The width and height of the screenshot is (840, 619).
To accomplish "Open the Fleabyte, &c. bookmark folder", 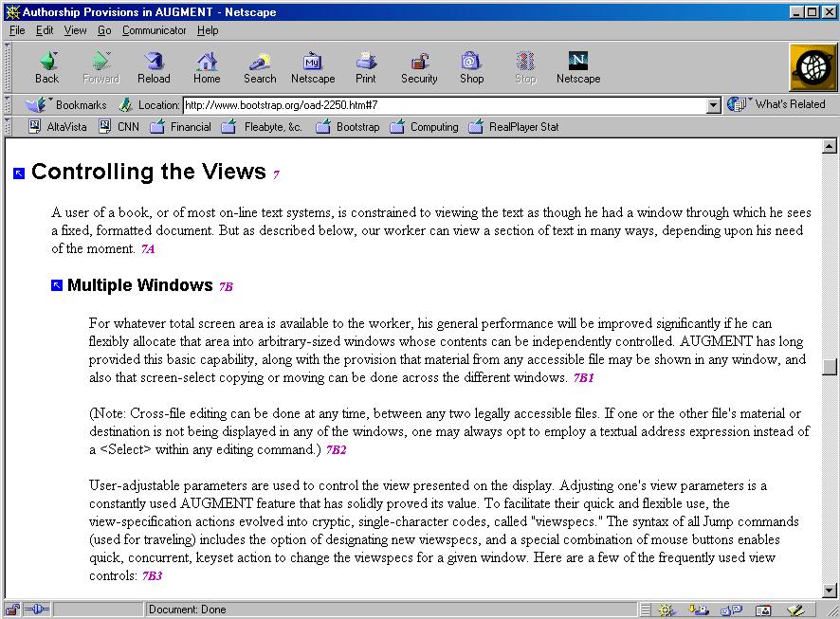I will 262,127.
